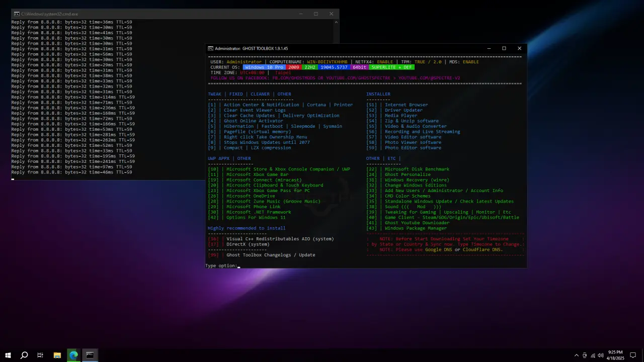Open Microsoft Edge from the taskbar
This screenshot has width=644, height=362.
73,355
